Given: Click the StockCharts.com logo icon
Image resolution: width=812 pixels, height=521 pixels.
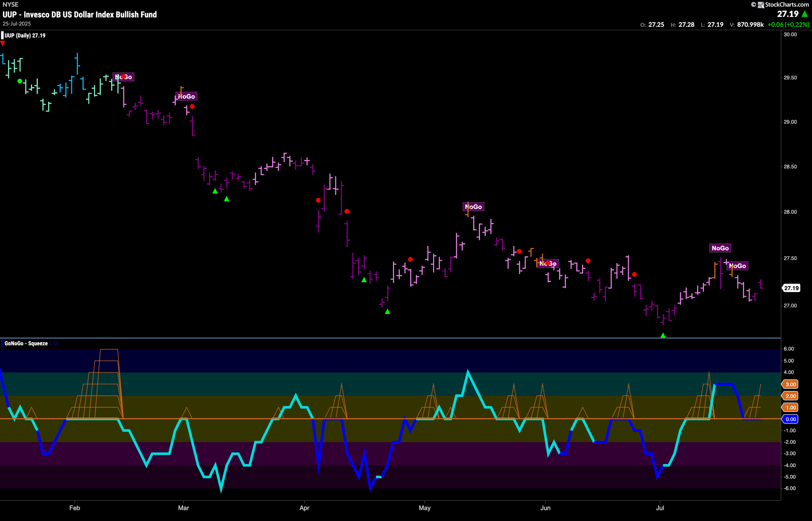Looking at the screenshot, I should (761, 5).
